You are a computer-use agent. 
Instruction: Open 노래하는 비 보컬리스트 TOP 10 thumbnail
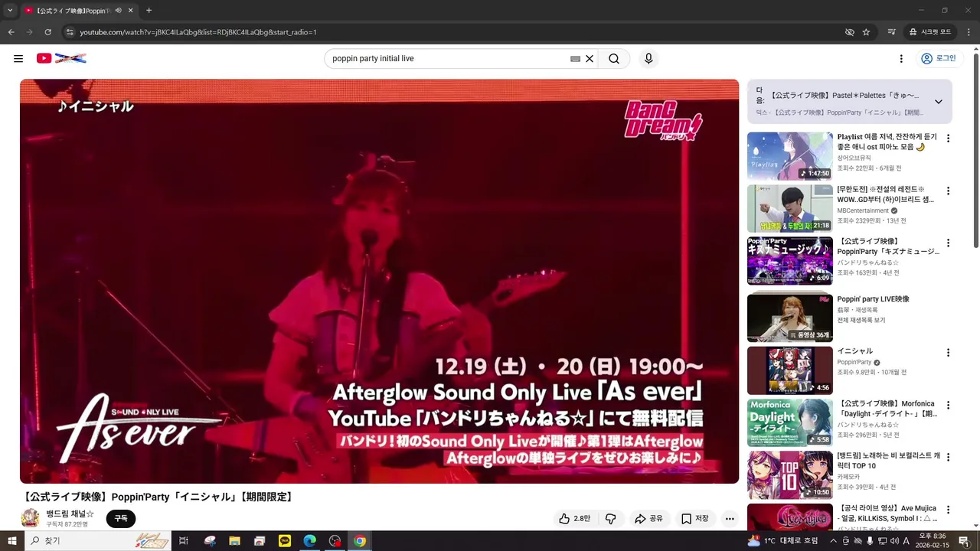click(x=790, y=475)
